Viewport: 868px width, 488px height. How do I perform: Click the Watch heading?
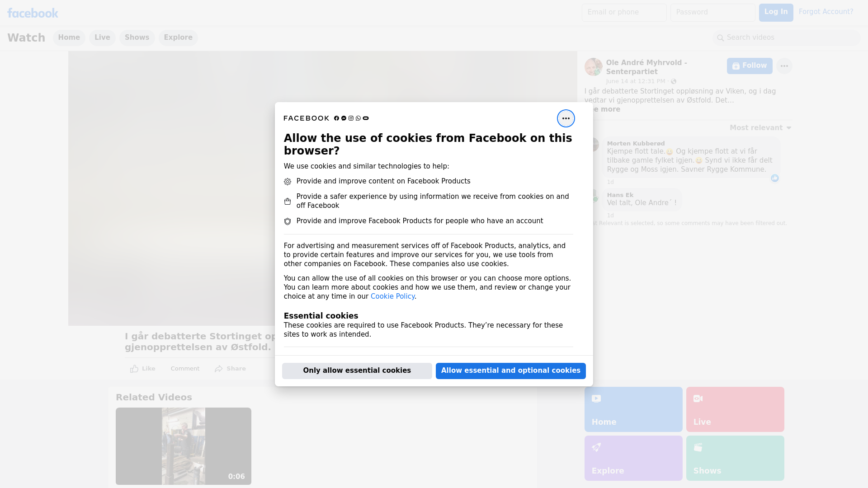coord(26,38)
